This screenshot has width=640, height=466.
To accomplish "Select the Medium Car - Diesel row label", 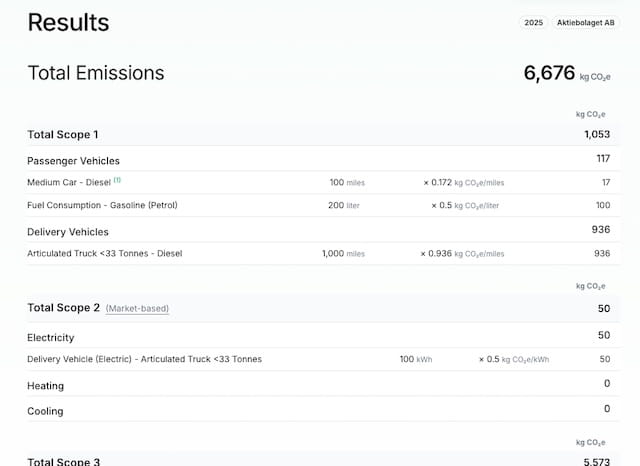I will (x=69, y=182).
